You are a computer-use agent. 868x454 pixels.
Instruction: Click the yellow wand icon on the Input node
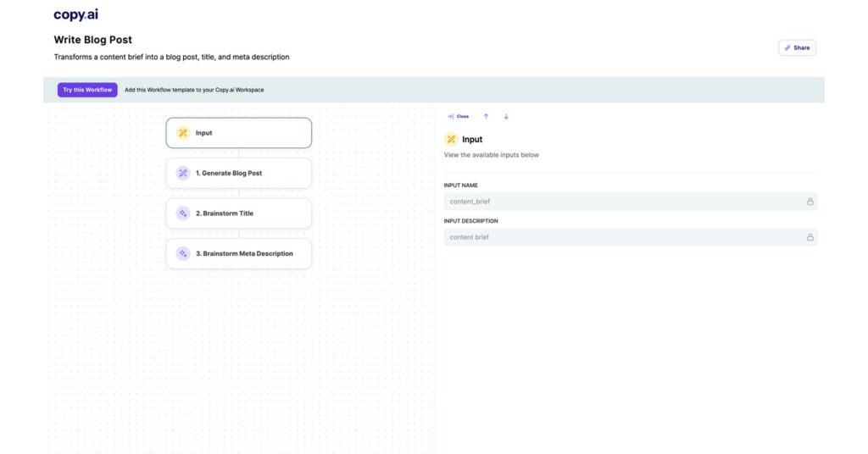(x=183, y=133)
